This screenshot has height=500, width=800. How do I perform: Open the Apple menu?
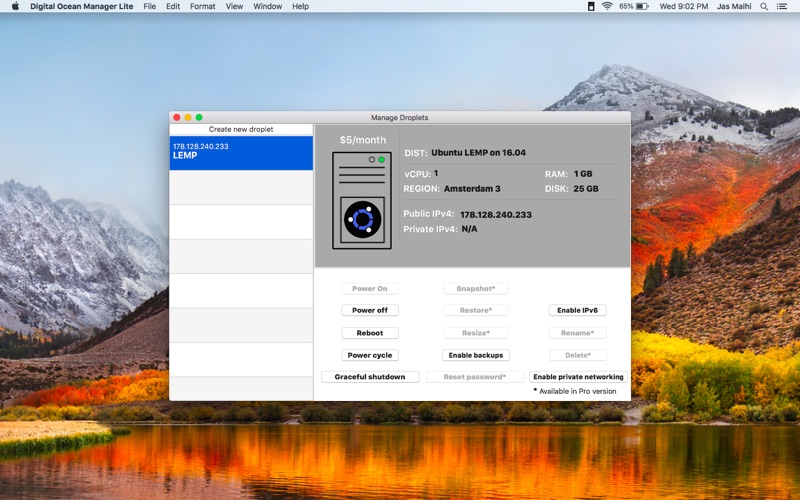click(x=15, y=6)
